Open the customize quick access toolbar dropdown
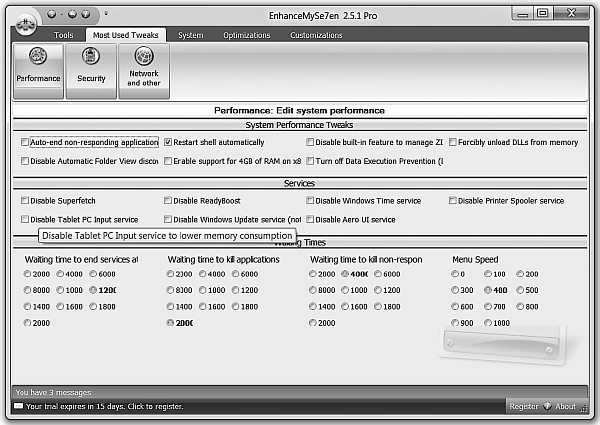 coord(106,14)
